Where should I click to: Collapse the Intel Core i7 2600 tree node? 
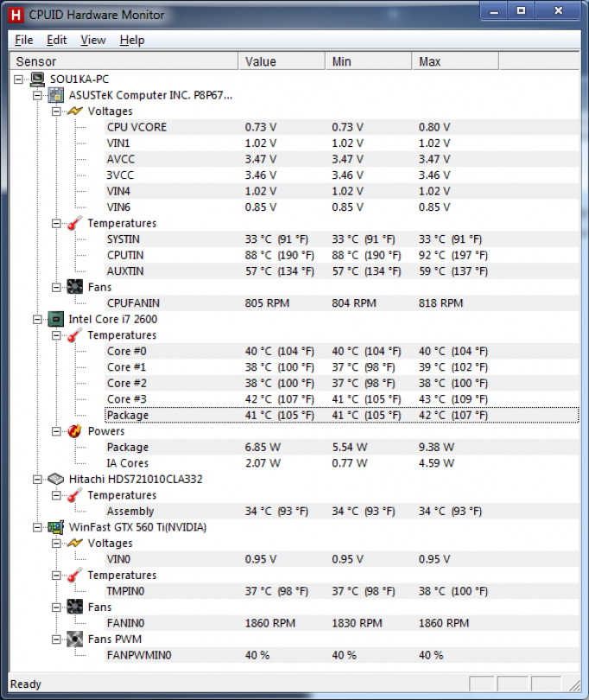click(x=37, y=319)
